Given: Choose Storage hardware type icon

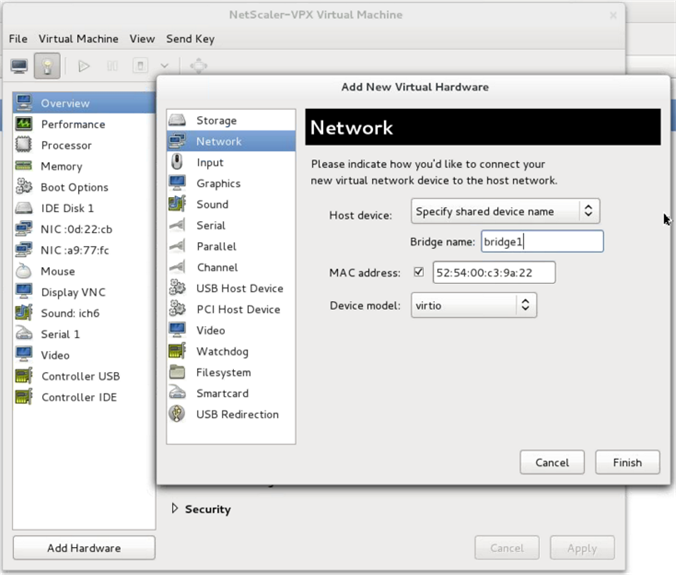Looking at the screenshot, I should click(177, 120).
